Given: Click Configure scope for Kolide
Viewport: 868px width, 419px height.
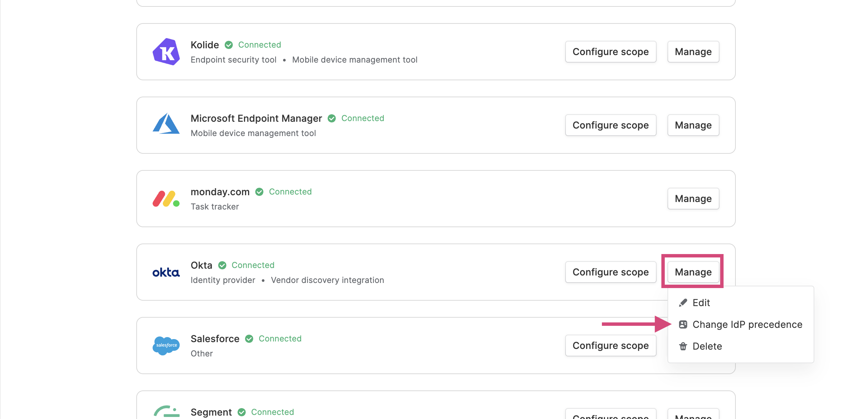Looking at the screenshot, I should (610, 52).
